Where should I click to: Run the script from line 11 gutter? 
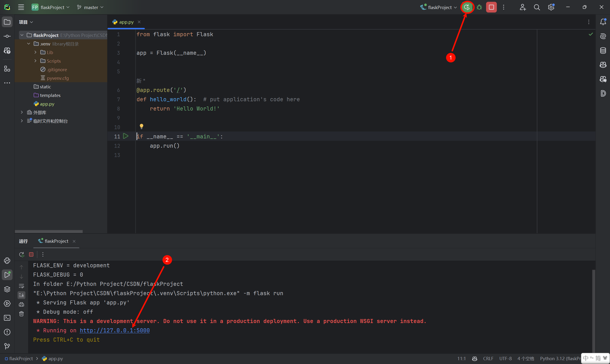[x=126, y=136]
